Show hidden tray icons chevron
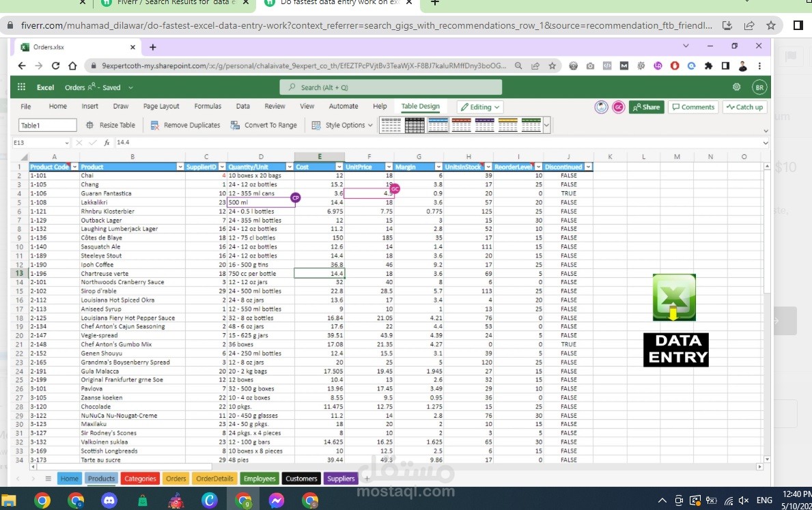812x510 pixels. point(662,500)
